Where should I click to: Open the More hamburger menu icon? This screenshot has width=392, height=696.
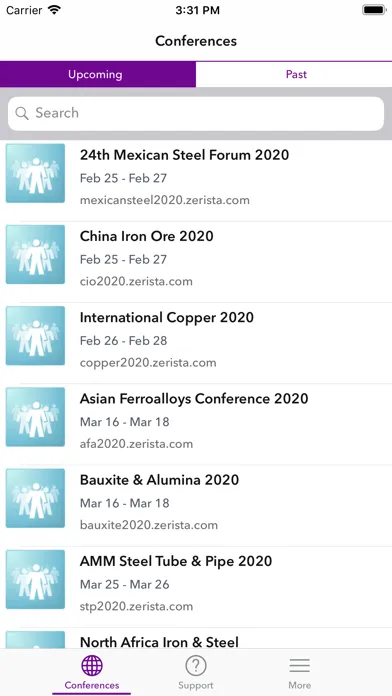click(x=300, y=665)
